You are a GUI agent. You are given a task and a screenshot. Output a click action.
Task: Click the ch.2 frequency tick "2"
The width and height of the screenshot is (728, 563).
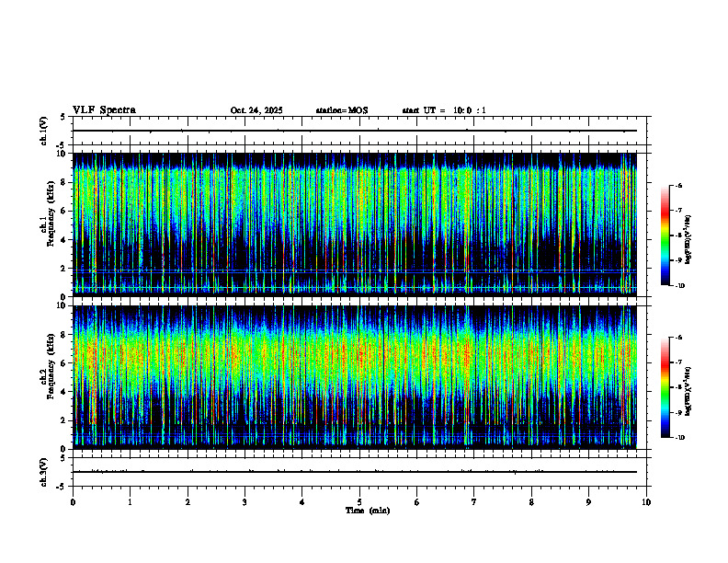pos(63,420)
